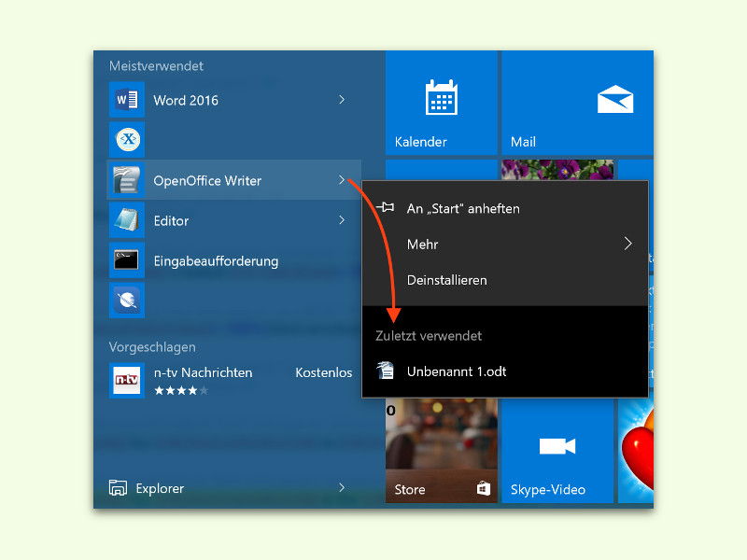Expand Explorer jump list chevron
The image size is (747, 560).
point(342,487)
